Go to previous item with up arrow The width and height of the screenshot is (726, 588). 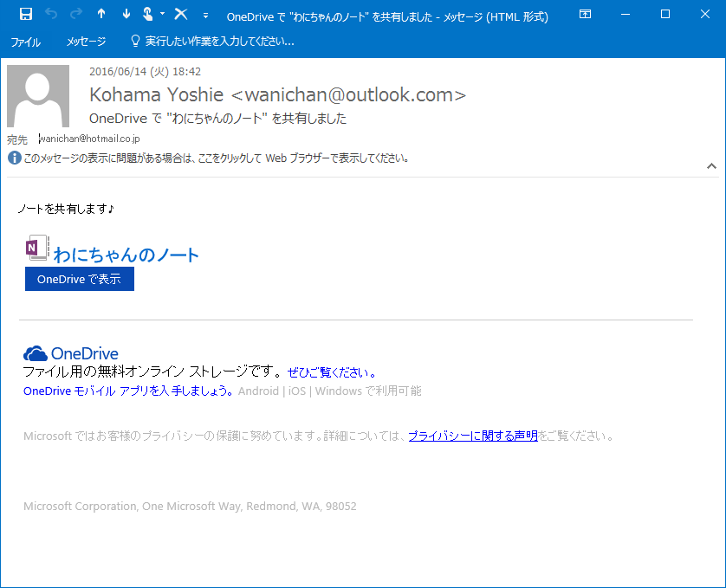pyautogui.click(x=101, y=15)
